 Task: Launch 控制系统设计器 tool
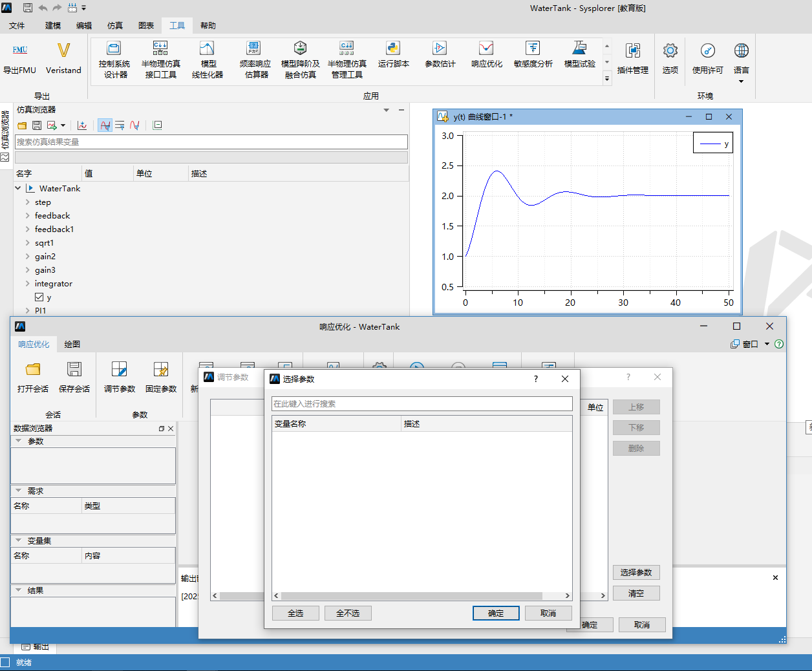click(x=116, y=59)
